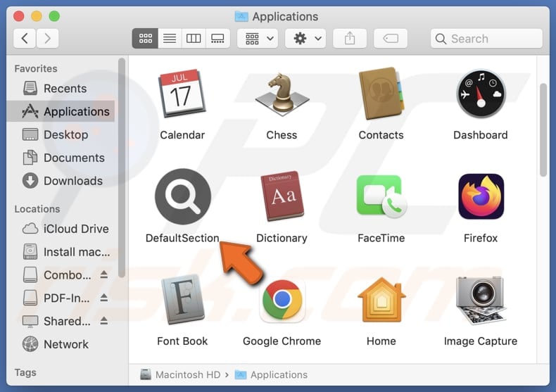
Task: Select the Chess app icon
Action: [282, 94]
